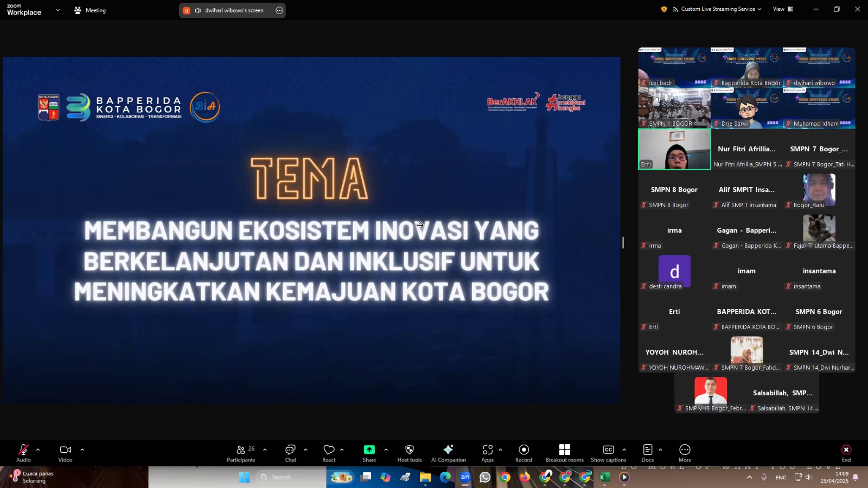Click the YOYOH NUROH participant tile
Screen dimensions: 868x488
click(674, 352)
